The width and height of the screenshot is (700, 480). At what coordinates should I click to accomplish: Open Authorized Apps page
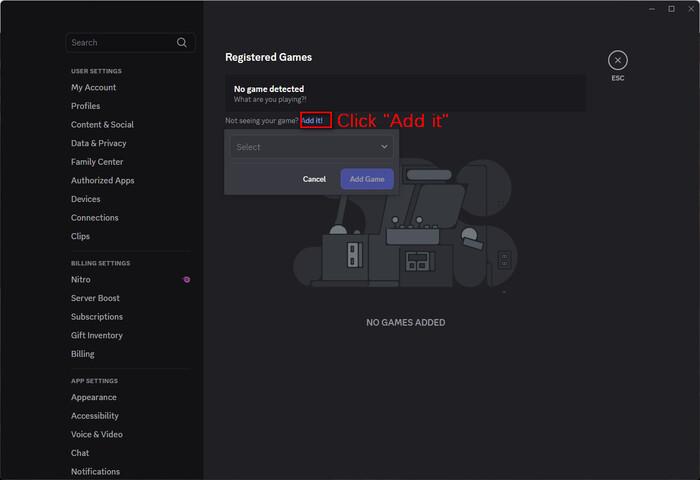pos(103,180)
